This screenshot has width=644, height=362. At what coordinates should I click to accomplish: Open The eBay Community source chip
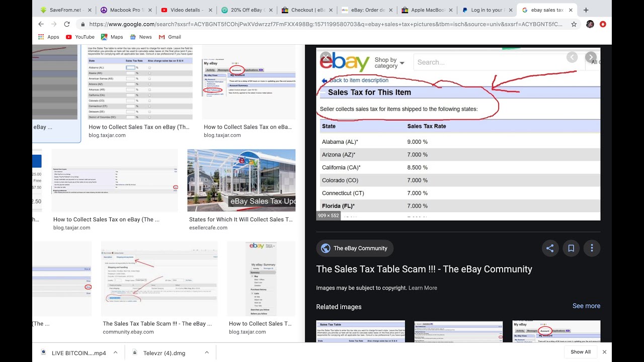click(x=355, y=248)
